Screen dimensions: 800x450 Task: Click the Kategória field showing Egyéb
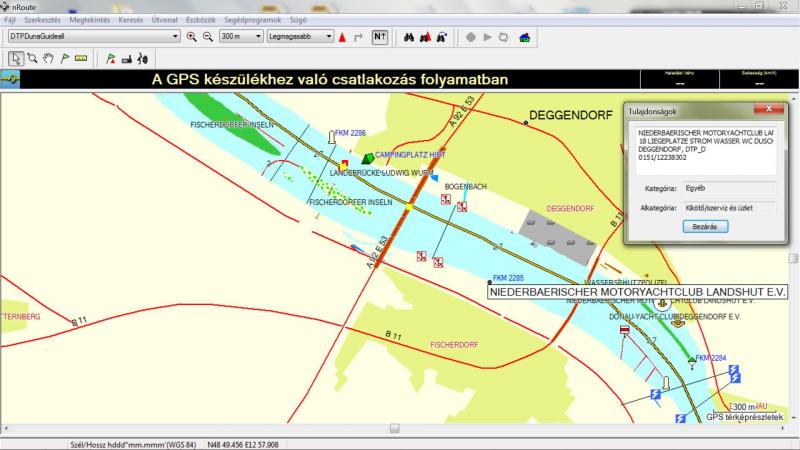(730, 188)
